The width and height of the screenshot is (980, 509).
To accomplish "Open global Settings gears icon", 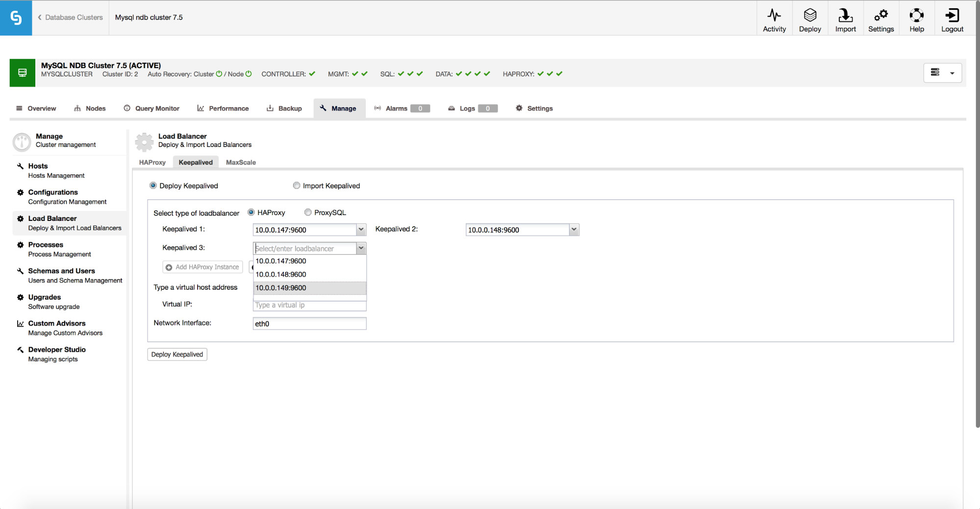I will tap(881, 15).
